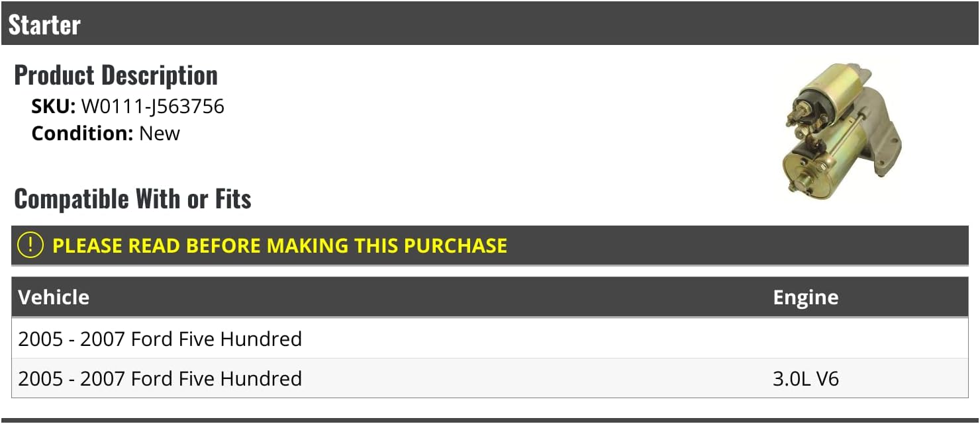Screen dimensions: 980x424
Task: Click the Product Description heading
Action: point(116,75)
